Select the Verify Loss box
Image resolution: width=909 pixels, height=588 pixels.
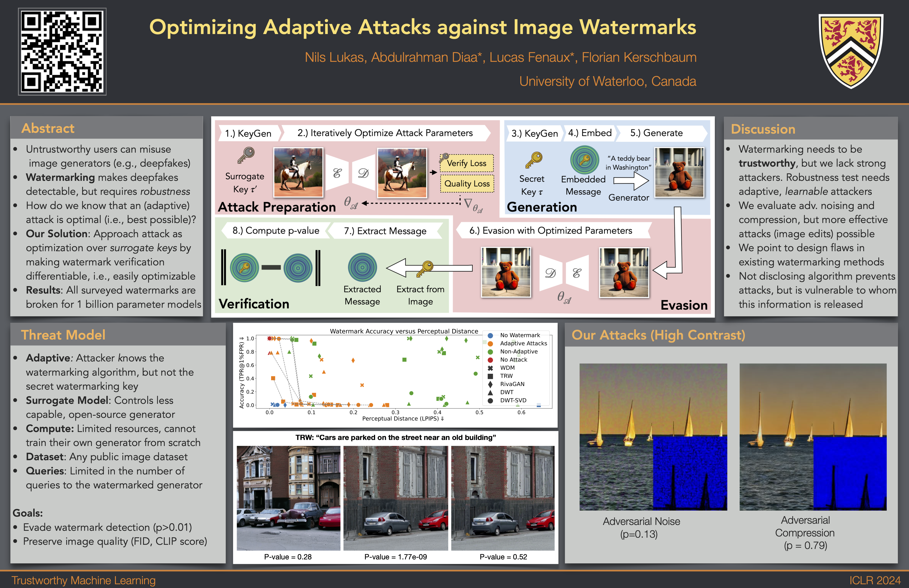click(x=466, y=163)
